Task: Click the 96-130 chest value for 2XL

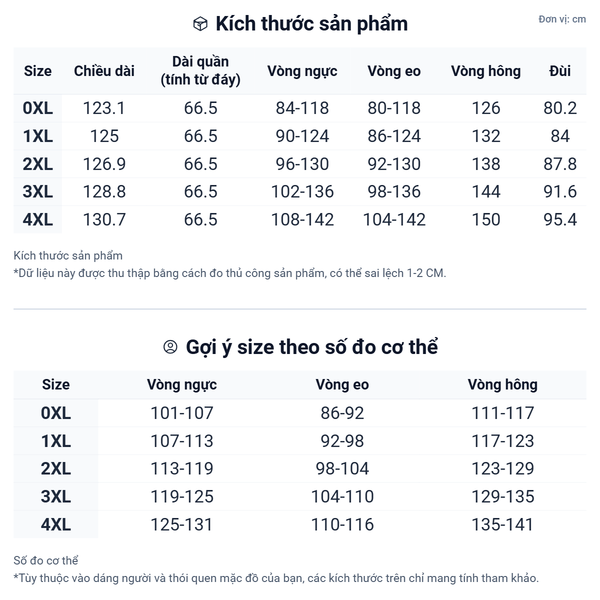Action: [302, 164]
